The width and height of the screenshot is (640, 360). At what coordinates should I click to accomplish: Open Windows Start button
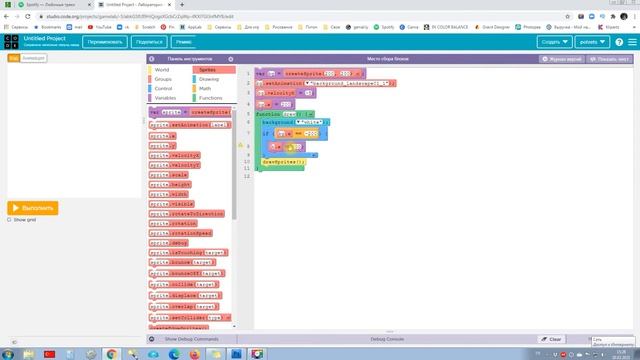click(8, 354)
